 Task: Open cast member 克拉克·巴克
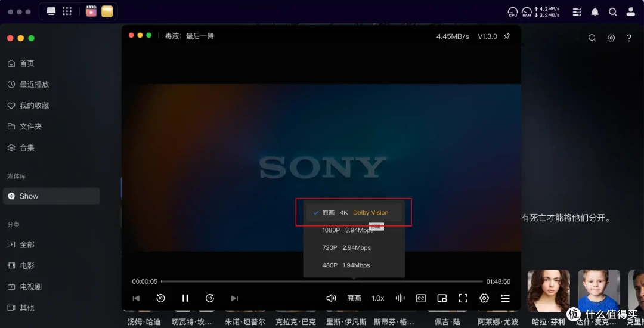pos(296,322)
